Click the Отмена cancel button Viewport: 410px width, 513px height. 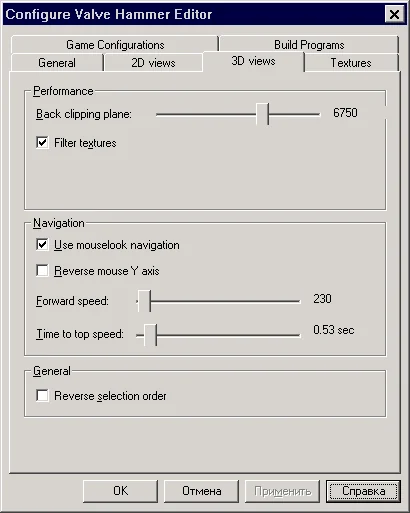click(x=201, y=491)
